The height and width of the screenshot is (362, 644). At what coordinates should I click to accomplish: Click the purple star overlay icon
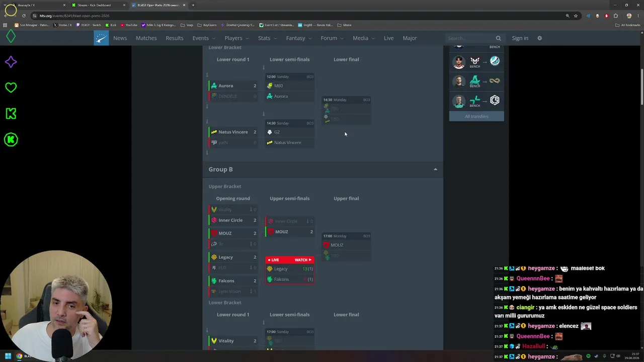(11, 62)
